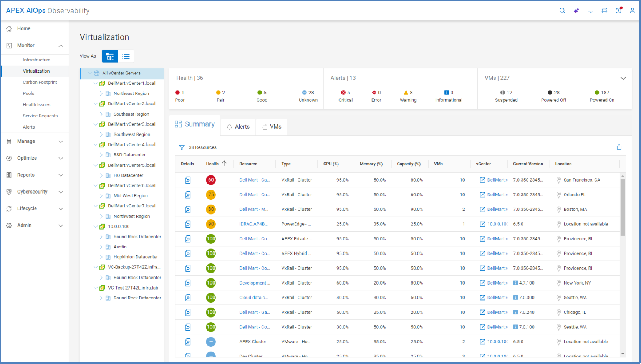The height and width of the screenshot is (364, 641).
Task: Click the health score 90 badge
Action: tap(211, 224)
